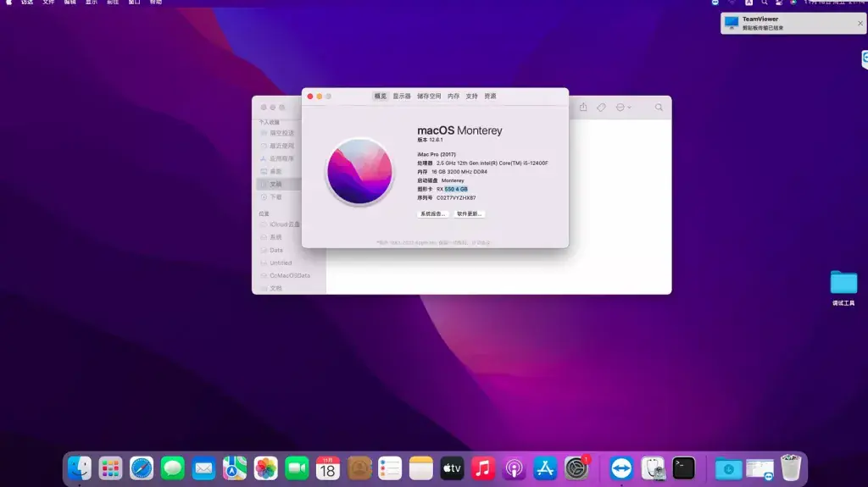Viewport: 868px width, 487px height.
Task: Open Launchpad in the dock
Action: (x=110, y=468)
